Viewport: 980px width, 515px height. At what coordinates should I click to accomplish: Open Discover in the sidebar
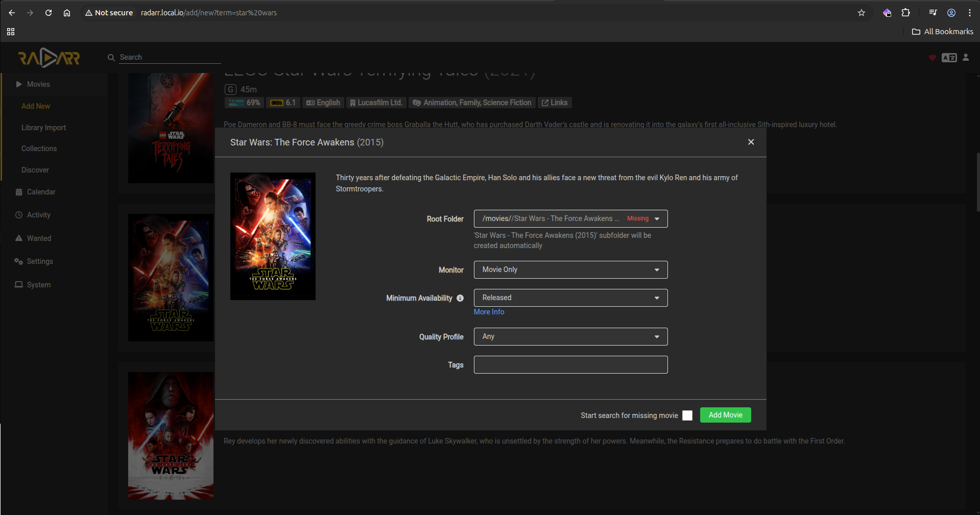click(35, 170)
